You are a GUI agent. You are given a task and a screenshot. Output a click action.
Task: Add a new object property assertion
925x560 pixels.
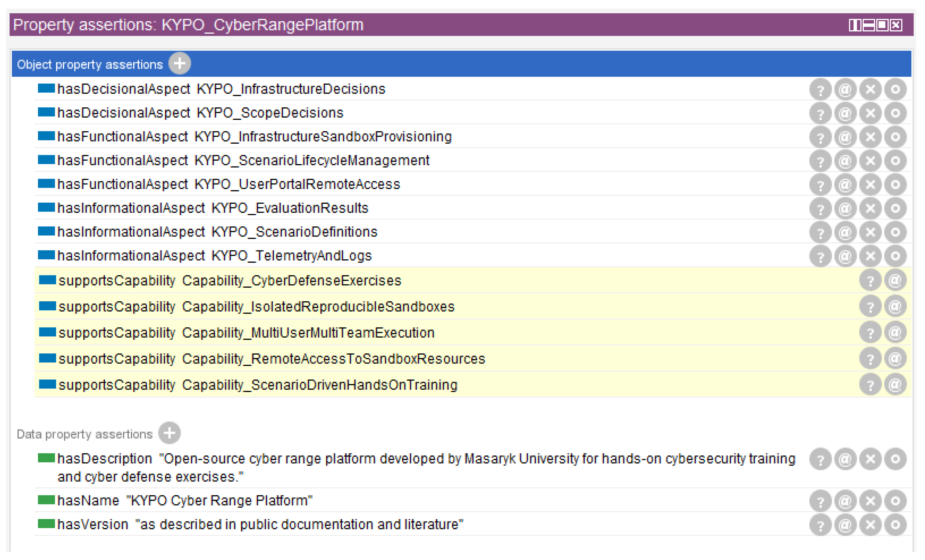pos(180,64)
